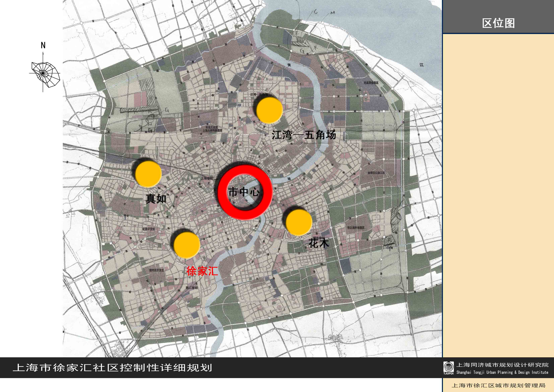Click the N letter above compass
The height and width of the screenshot is (392, 554).
click(x=43, y=45)
